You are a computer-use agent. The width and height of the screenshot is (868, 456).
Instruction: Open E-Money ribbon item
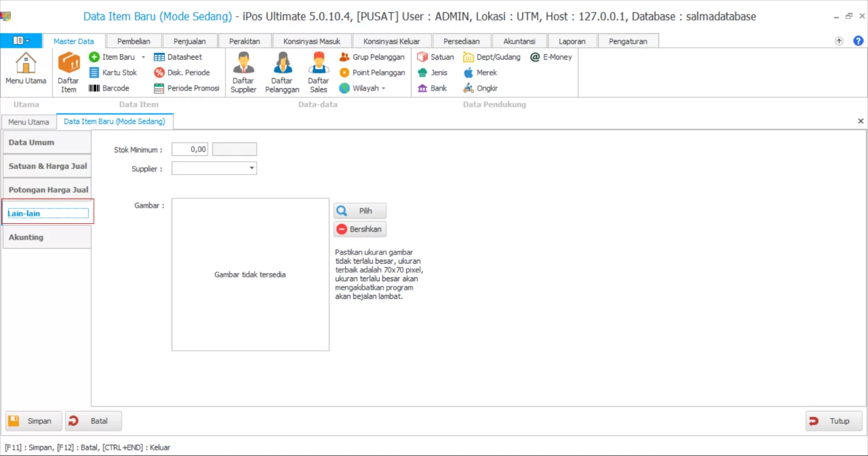coord(551,57)
